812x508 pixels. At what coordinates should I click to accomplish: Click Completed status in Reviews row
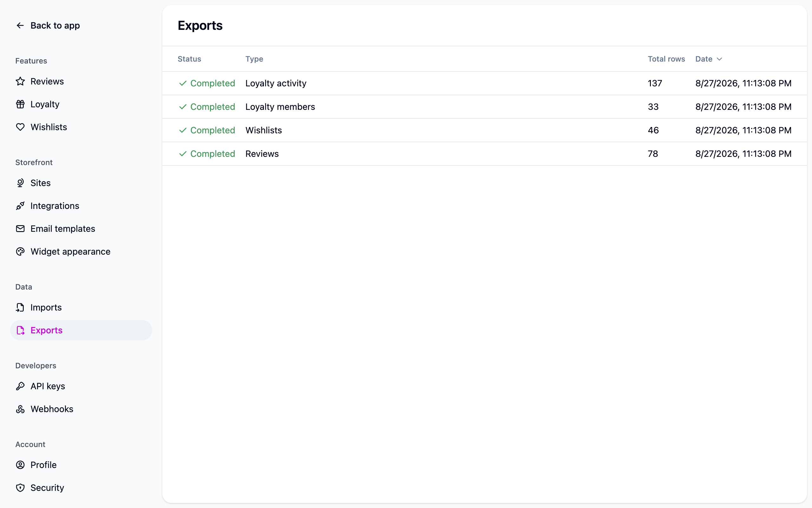pyautogui.click(x=213, y=154)
